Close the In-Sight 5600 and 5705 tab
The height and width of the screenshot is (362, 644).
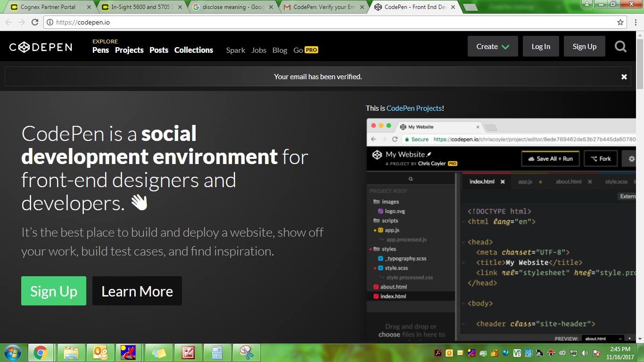[181, 7]
